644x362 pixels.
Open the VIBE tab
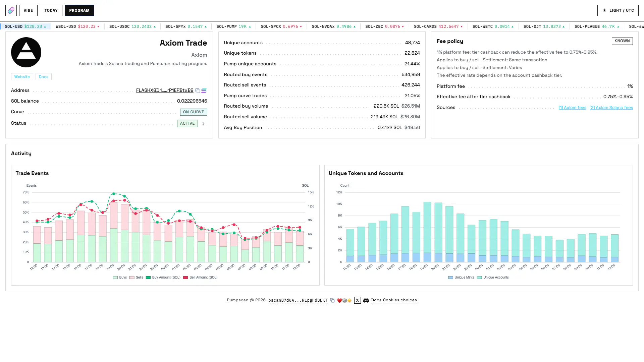point(28,10)
